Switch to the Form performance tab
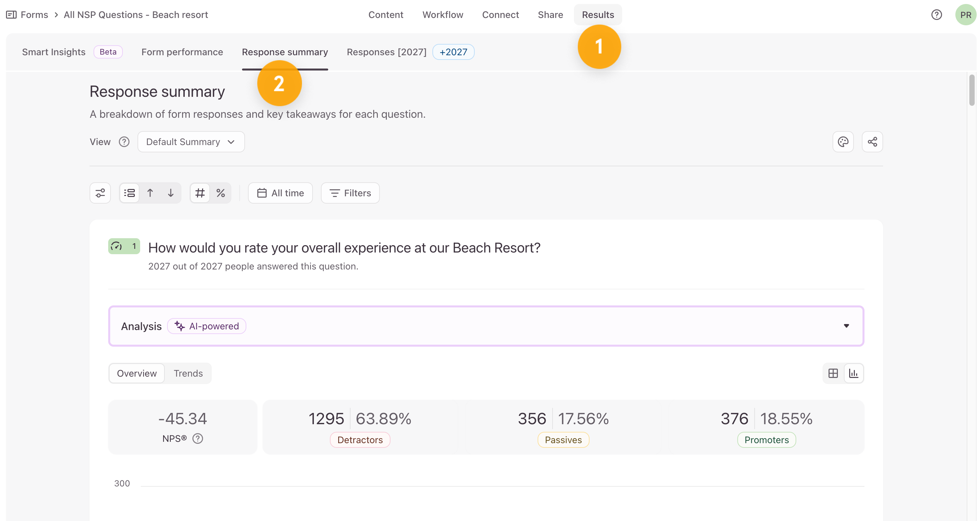The width and height of the screenshot is (980, 521). pos(182,52)
